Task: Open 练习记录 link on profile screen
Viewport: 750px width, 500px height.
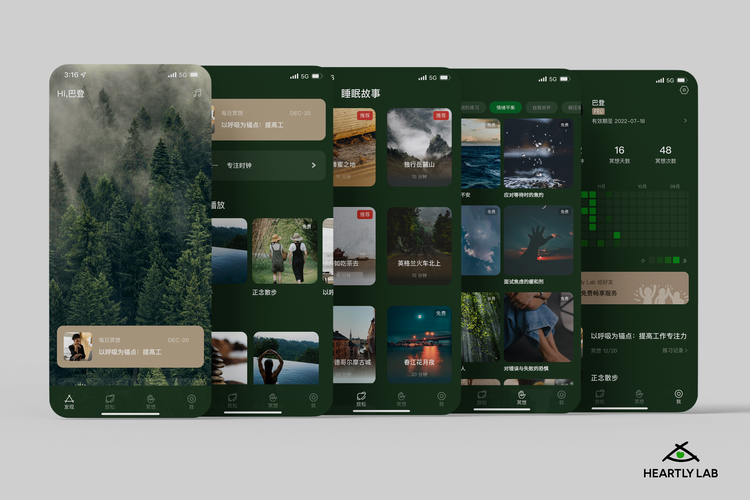Action: point(673,350)
